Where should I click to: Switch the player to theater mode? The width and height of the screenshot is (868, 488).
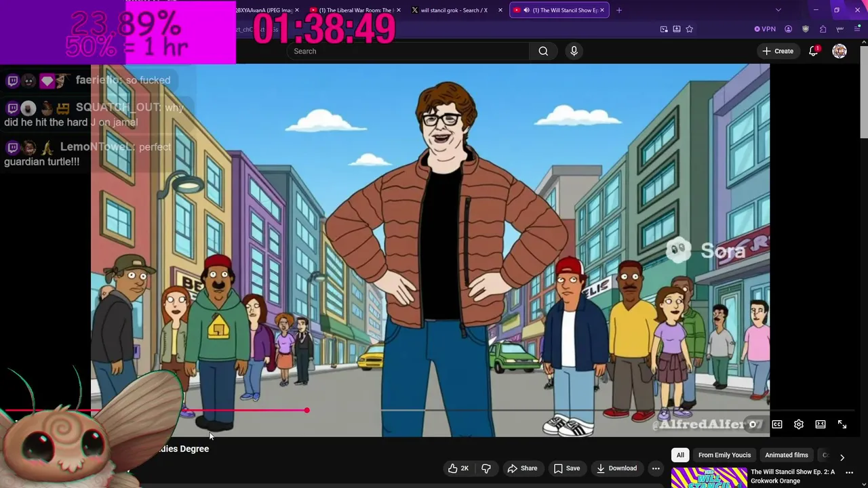click(821, 424)
